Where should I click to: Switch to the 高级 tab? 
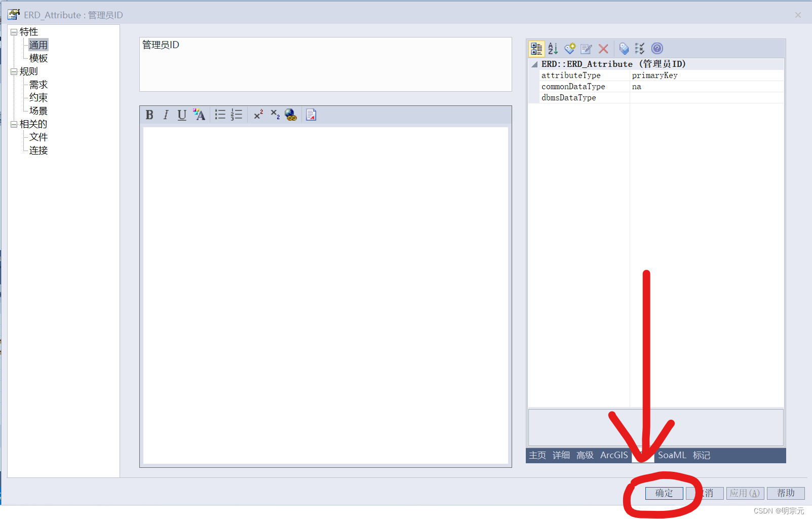(585, 455)
